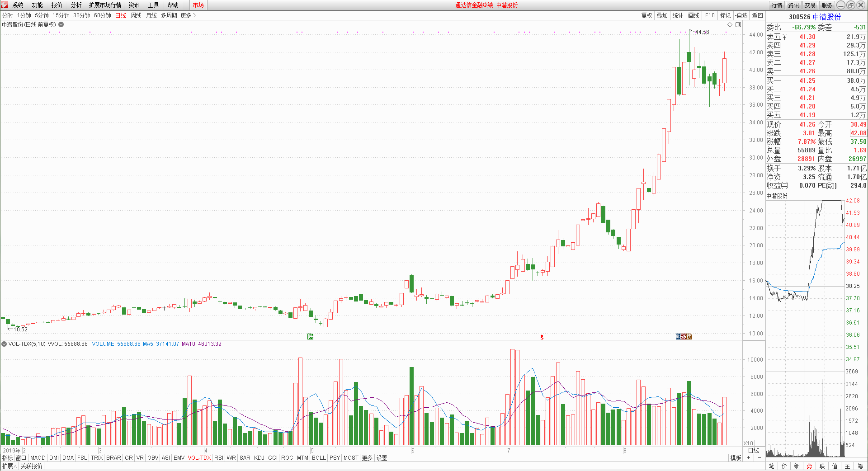The height and width of the screenshot is (471, 868).
Task: Select the OBV indicator
Action: click(153, 458)
